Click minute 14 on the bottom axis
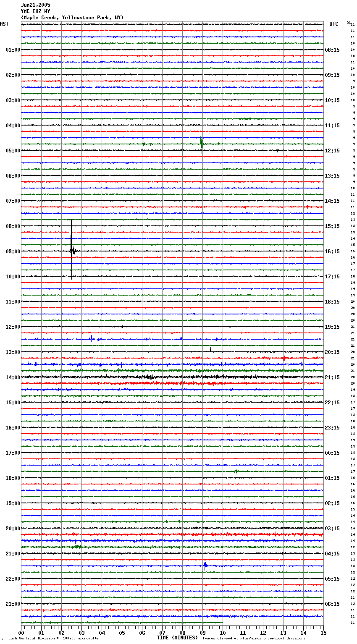Viewport: 357px width, 644px height. 303,633
